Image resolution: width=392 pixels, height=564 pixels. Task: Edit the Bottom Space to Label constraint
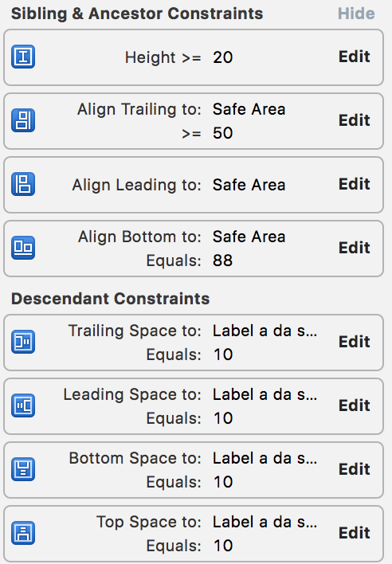[355, 469]
